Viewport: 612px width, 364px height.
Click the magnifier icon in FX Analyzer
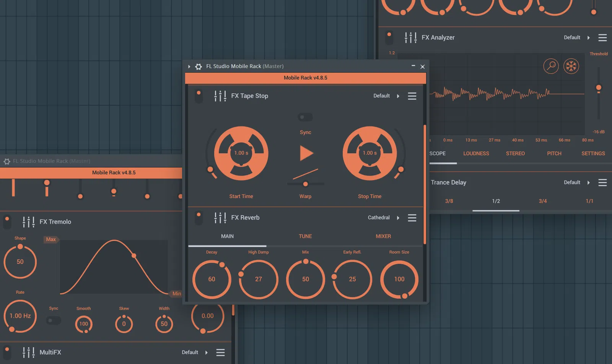[551, 67]
